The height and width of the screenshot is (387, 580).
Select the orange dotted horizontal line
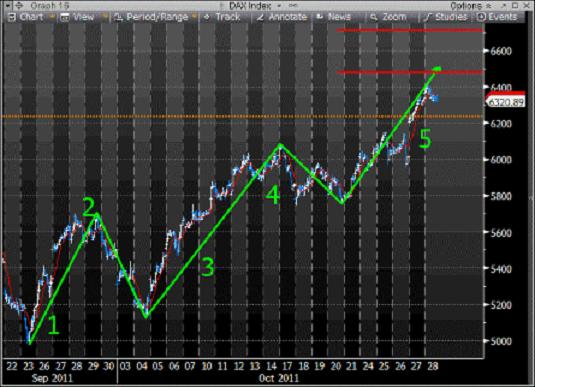pos(242,117)
